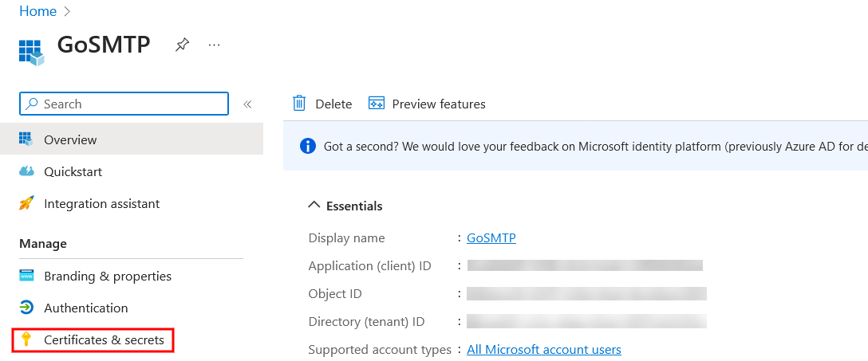Viewport: 868px width, 361px height.
Task: Click the GoSMTP display name link
Action: [491, 237]
